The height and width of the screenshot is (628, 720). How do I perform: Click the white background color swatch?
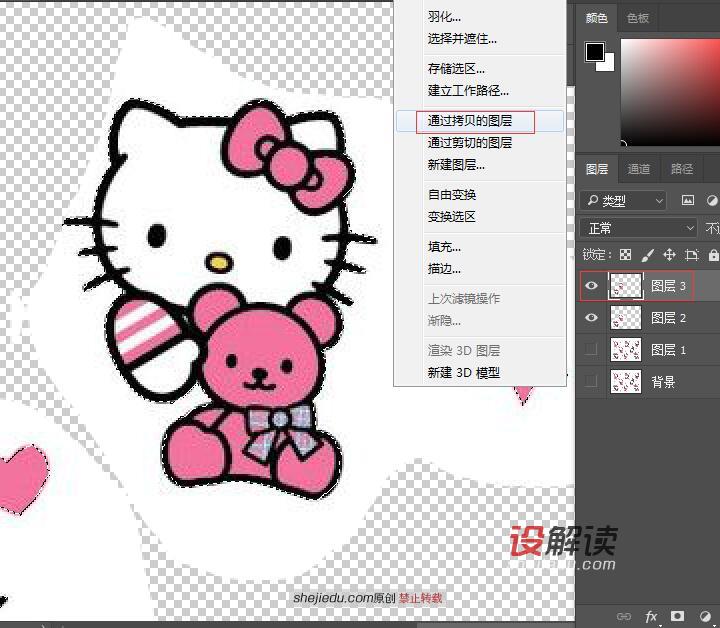609,66
